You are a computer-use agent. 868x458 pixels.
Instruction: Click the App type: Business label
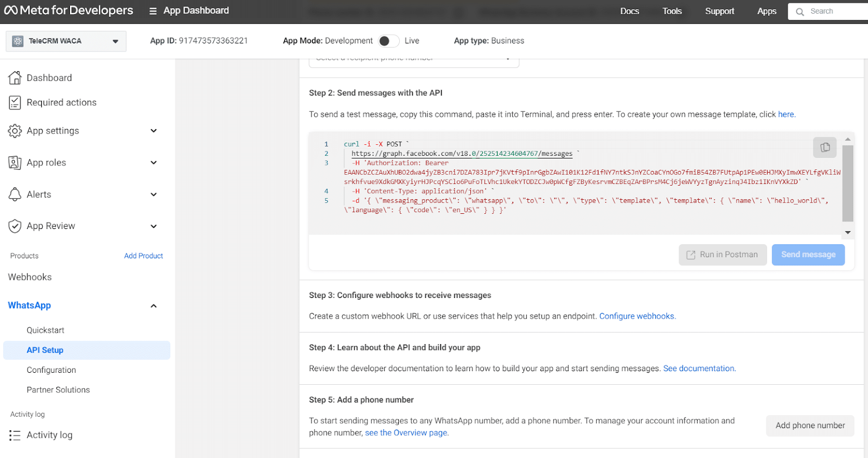(489, 41)
